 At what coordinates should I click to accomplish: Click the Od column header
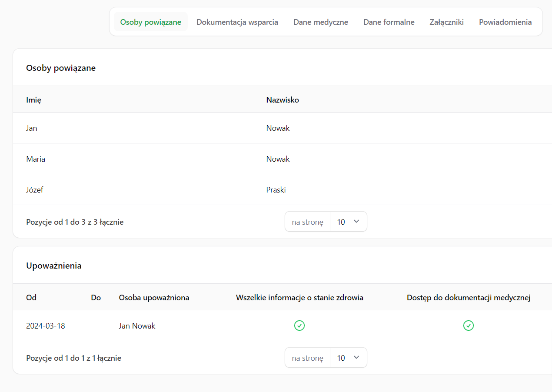click(x=31, y=298)
